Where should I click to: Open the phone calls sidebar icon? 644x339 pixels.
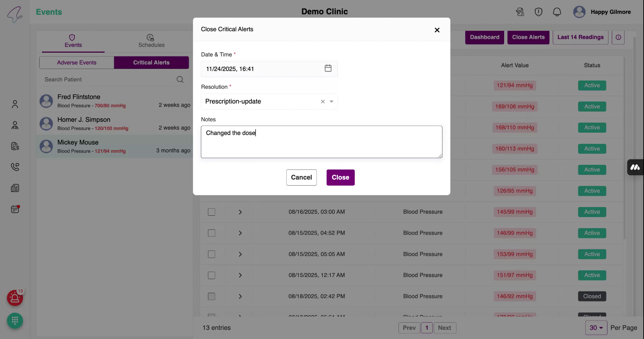click(15, 167)
